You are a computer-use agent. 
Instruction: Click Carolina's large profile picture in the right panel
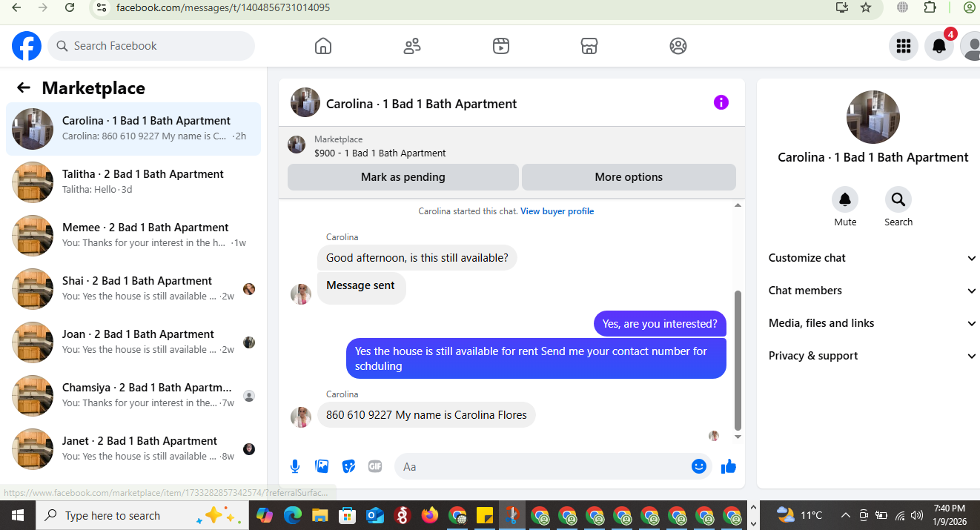[873, 117]
